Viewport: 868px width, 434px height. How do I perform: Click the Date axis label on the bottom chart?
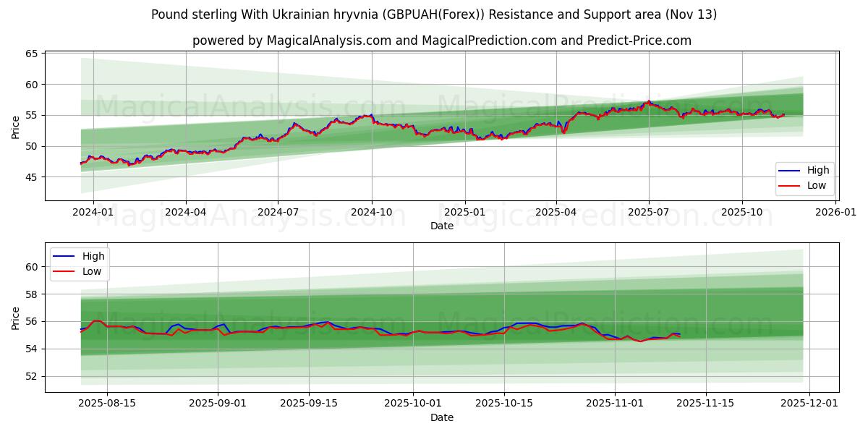443,417
